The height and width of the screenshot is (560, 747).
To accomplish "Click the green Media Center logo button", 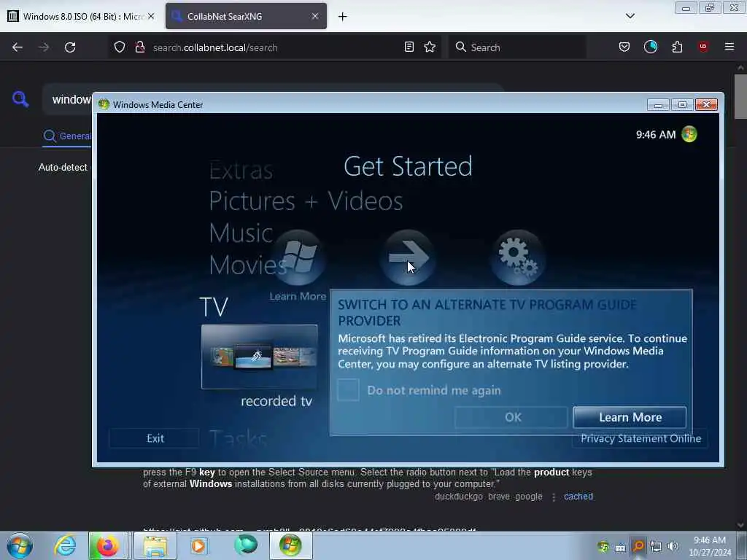I will click(689, 134).
